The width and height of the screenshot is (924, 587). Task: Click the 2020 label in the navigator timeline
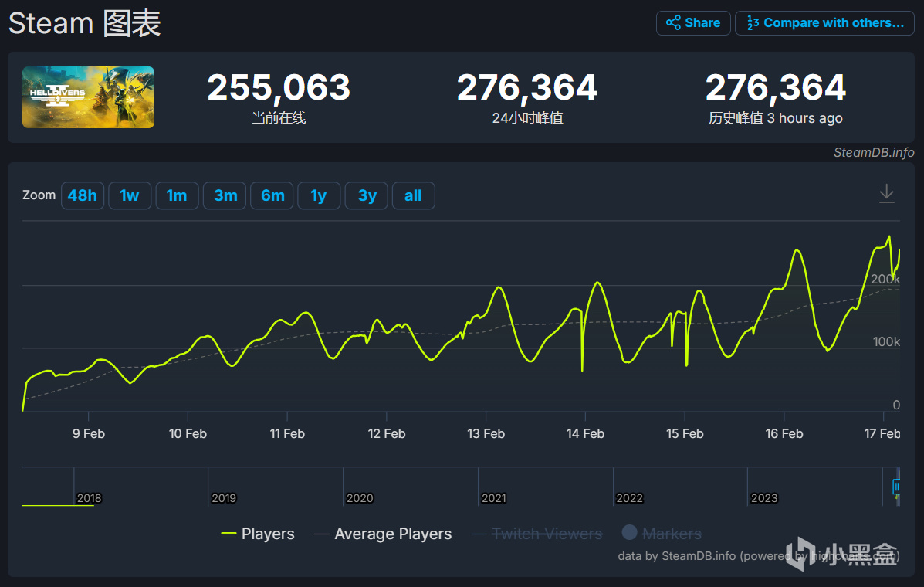click(360, 498)
